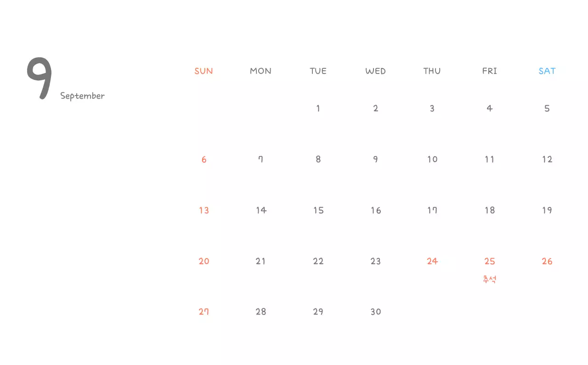This screenshot has width=588, height=365.
Task: Select Saturday the 19th
Action: tap(547, 210)
